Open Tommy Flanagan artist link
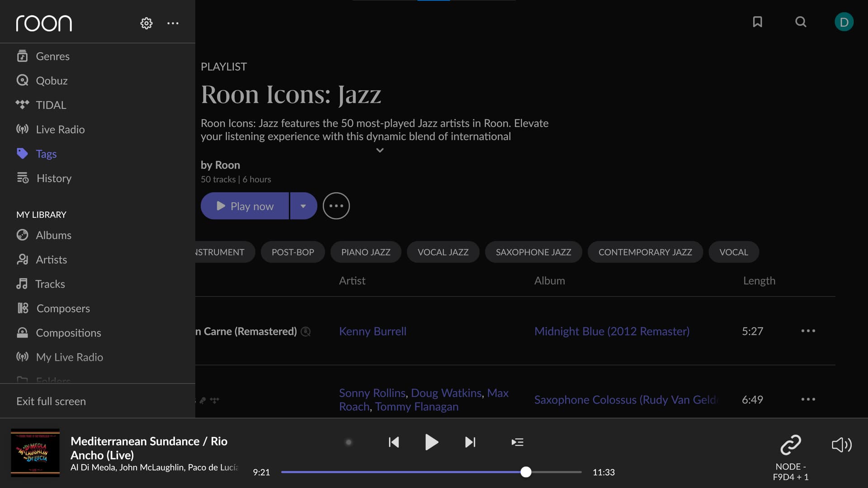Screen dimensions: 868x488 pos(417,407)
